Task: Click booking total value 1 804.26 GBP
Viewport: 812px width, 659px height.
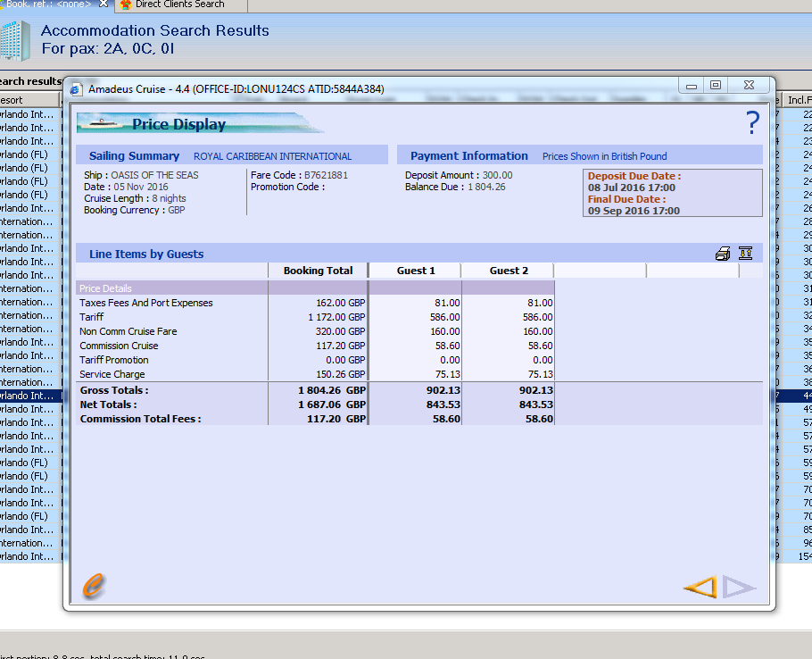Action: (x=331, y=390)
